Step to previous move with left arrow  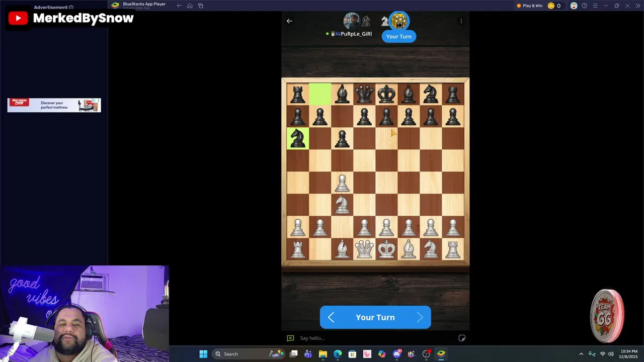pos(331,317)
